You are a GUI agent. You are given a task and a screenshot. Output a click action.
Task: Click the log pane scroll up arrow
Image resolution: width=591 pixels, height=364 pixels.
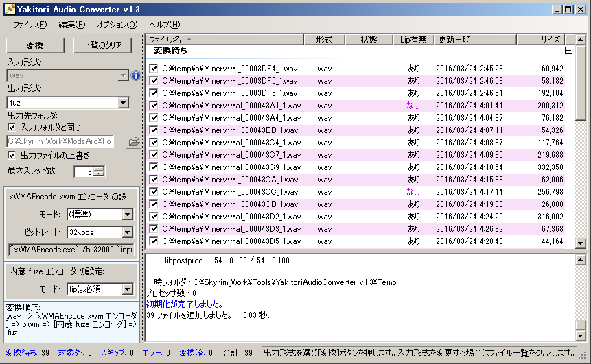[x=581, y=260]
